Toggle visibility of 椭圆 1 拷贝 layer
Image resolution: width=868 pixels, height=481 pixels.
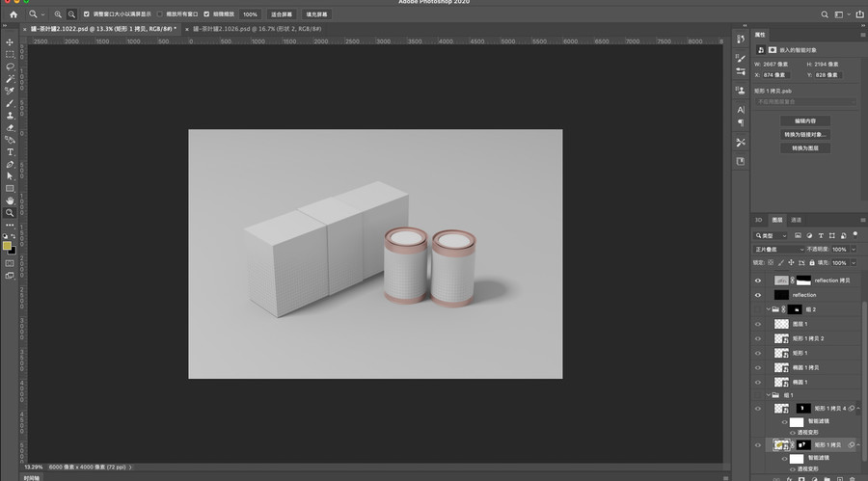[758, 367]
